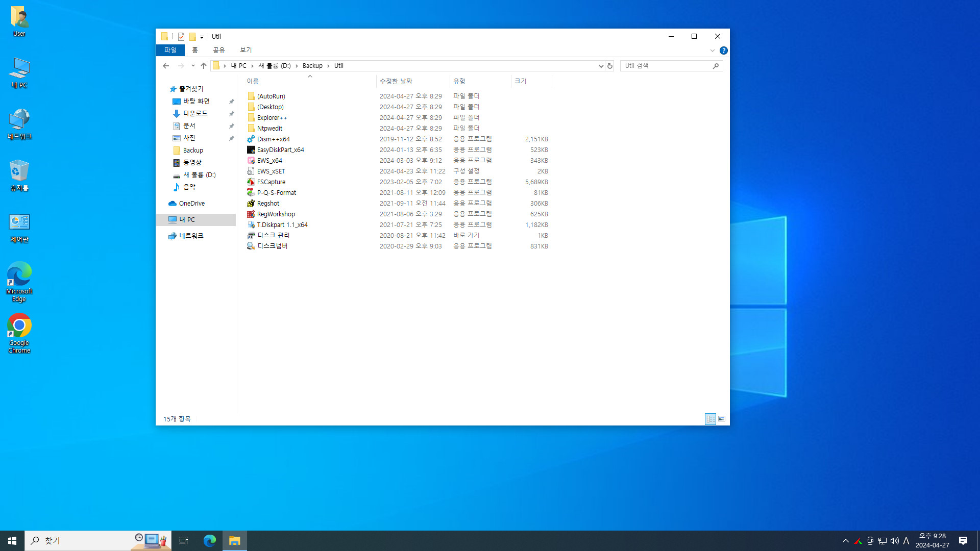Open the 보기 ribbon tab
The width and height of the screenshot is (980, 551).
coord(246,50)
